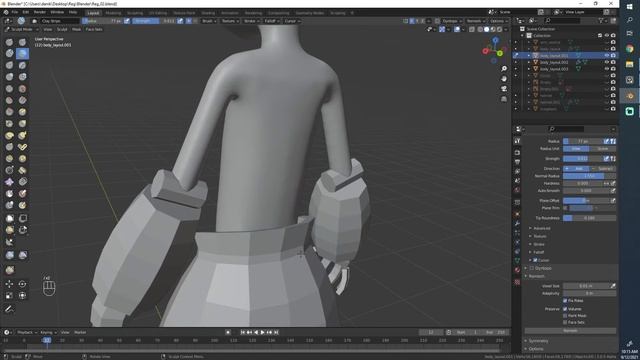The height and width of the screenshot is (360, 640).
Task: Select the red Smooth brush
Action: tap(22, 89)
